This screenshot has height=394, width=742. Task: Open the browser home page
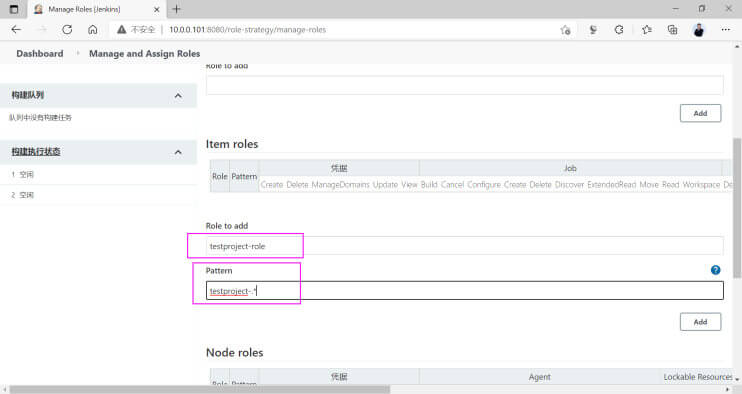[x=93, y=30]
